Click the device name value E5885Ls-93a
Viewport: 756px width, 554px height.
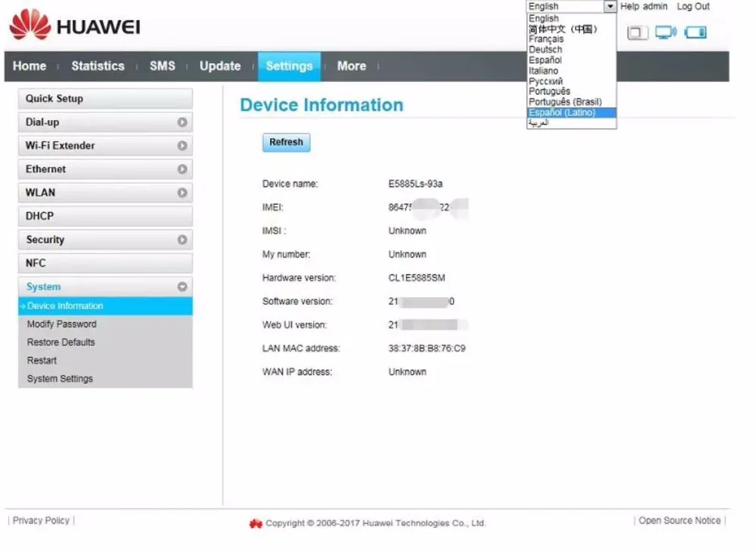tap(415, 184)
